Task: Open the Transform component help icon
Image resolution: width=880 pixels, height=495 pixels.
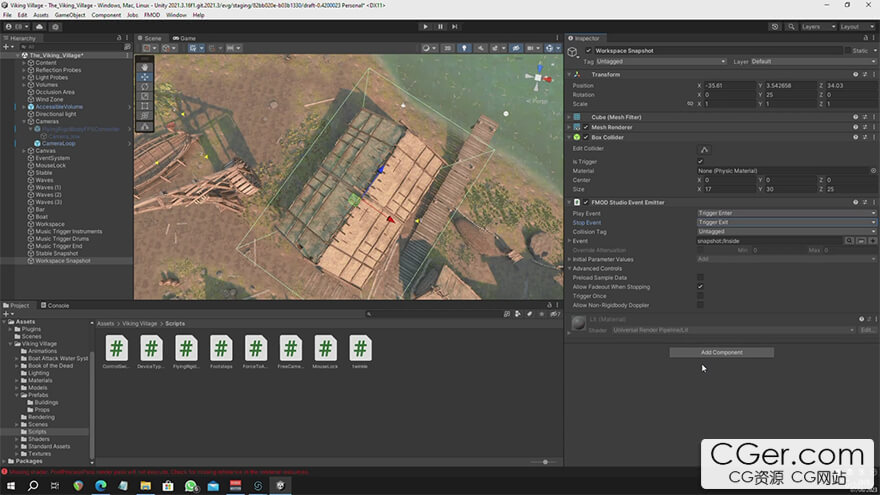Action: click(855, 74)
